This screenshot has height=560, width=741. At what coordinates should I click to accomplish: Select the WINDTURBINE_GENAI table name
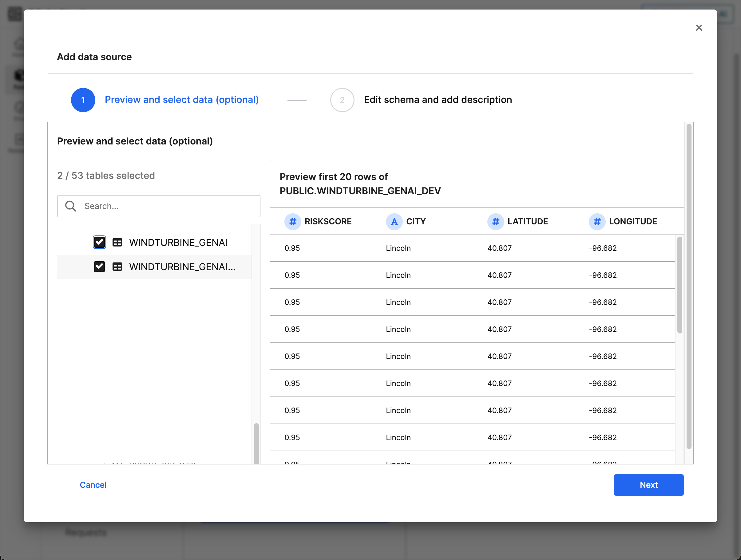click(178, 242)
